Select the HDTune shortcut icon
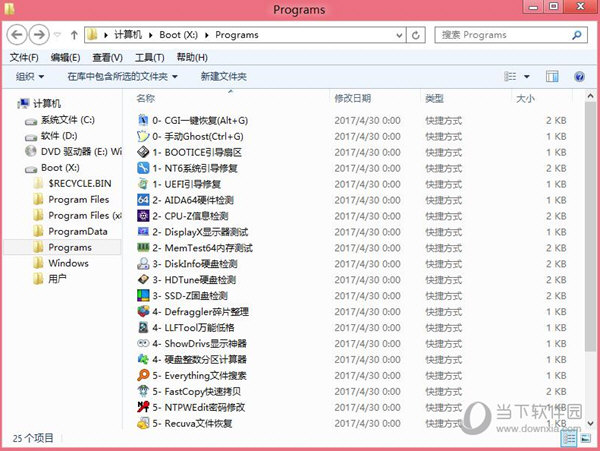 click(143, 280)
